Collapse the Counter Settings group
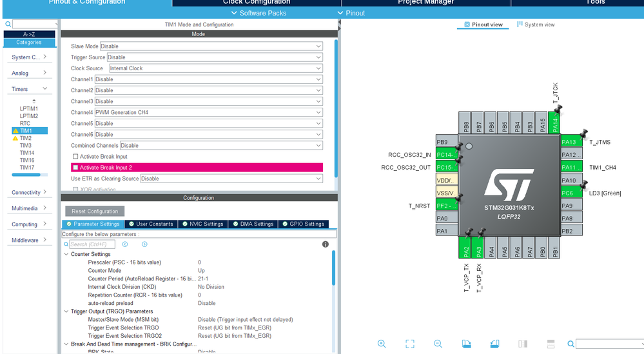This screenshot has height=354, width=644. tap(66, 254)
